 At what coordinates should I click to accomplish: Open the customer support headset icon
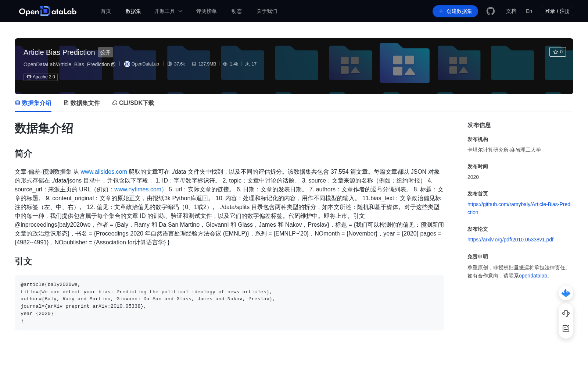(x=566, y=313)
